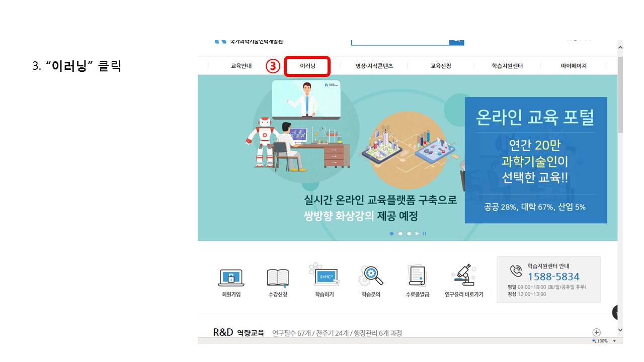
Task: Select the third banner slide dot
Action: (x=409, y=234)
